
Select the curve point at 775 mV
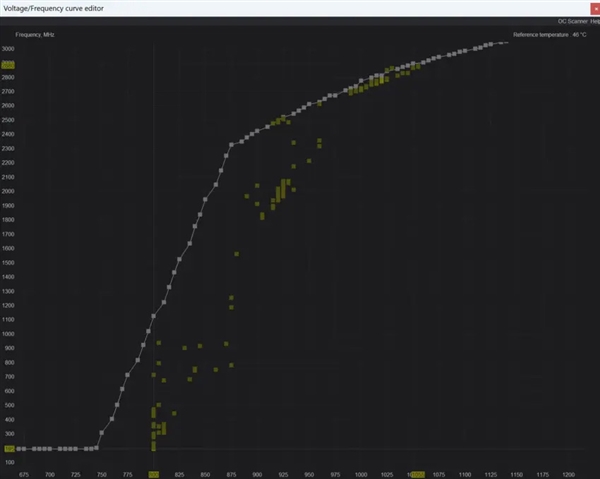click(x=127, y=375)
